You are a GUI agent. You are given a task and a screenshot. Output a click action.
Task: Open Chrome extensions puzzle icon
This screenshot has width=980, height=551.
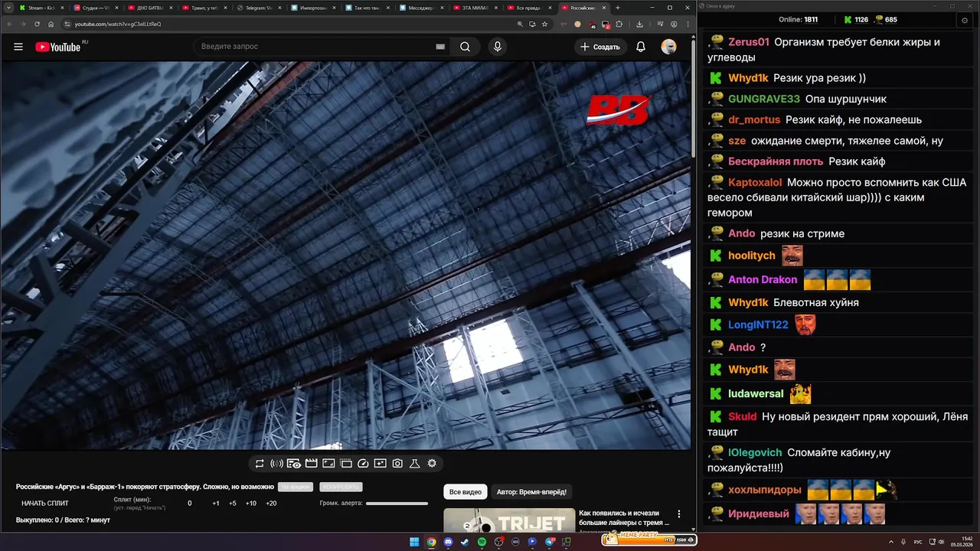point(619,24)
